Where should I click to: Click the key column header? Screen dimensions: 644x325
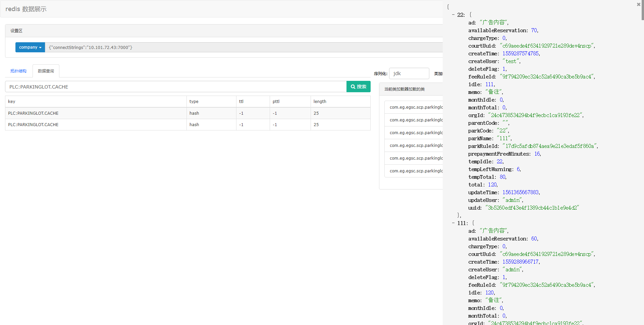coord(12,102)
